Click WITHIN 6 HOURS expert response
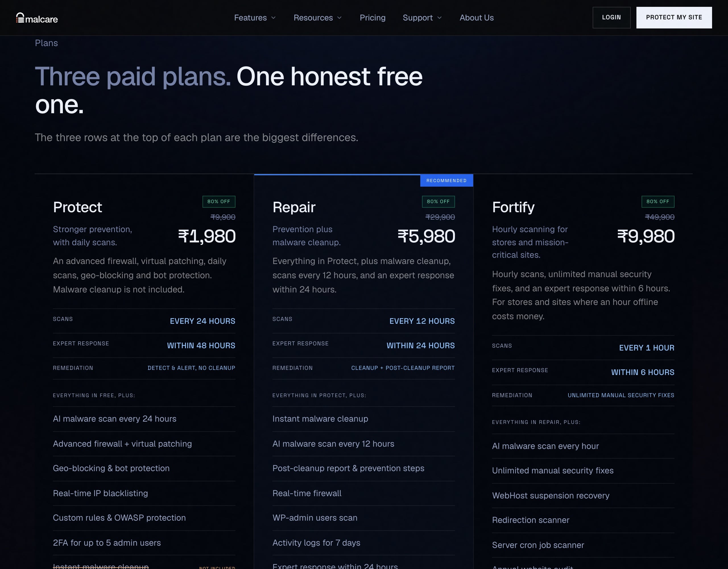 click(x=643, y=372)
